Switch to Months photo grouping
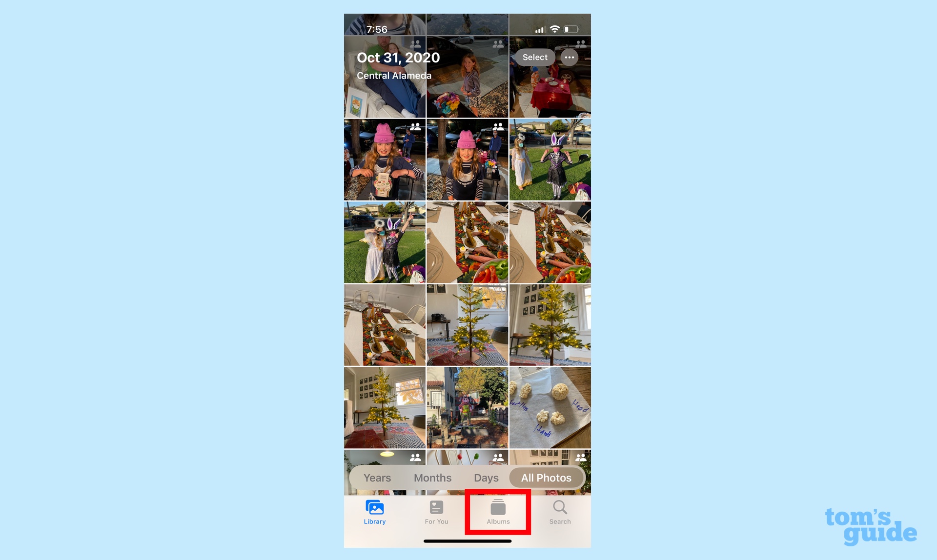Screen dimensions: 937x560 (432, 477)
